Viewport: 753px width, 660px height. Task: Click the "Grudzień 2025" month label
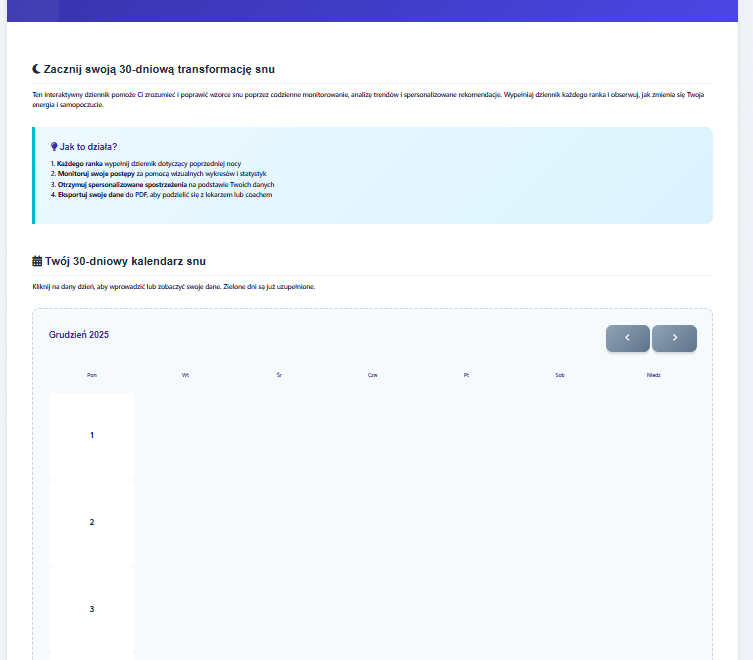click(x=79, y=335)
